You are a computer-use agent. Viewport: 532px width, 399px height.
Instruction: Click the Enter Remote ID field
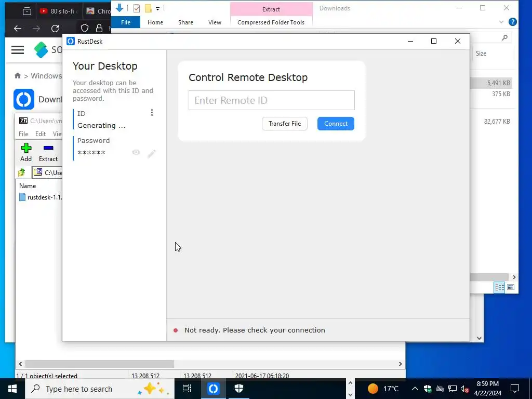[271, 100]
